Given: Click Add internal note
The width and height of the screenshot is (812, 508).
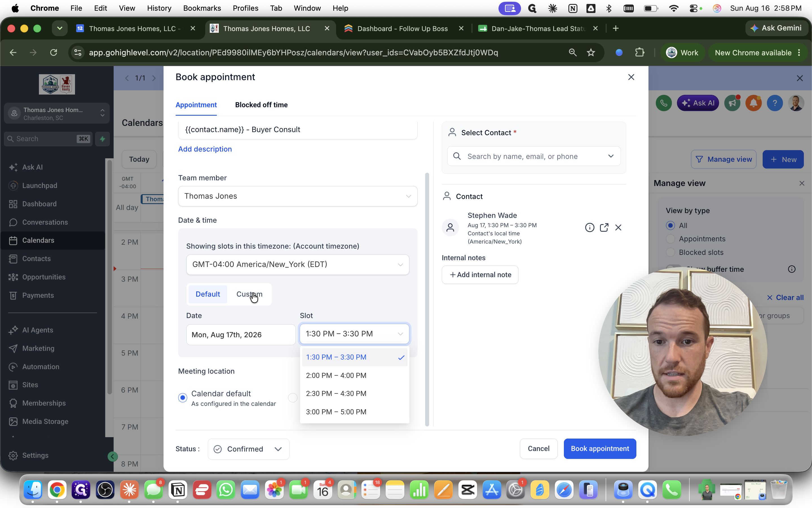Looking at the screenshot, I should 480,275.
